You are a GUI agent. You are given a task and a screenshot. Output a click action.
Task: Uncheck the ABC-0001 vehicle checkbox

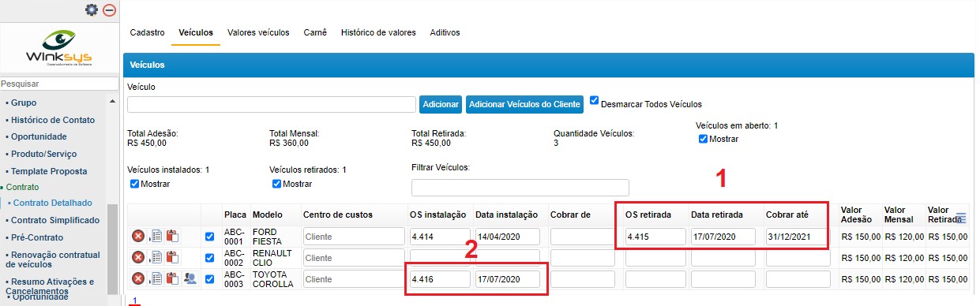coord(209,236)
